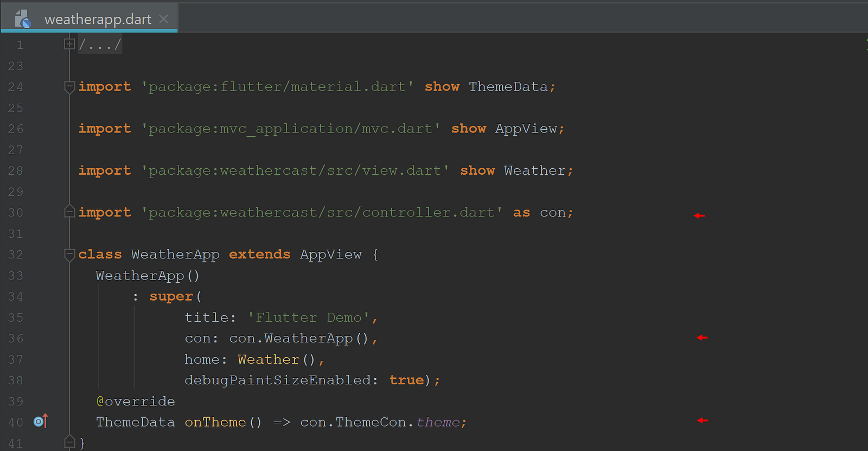Screen dimensions: 868x451
Task: Click the override gutter icon on line 40
Action: click(x=41, y=421)
